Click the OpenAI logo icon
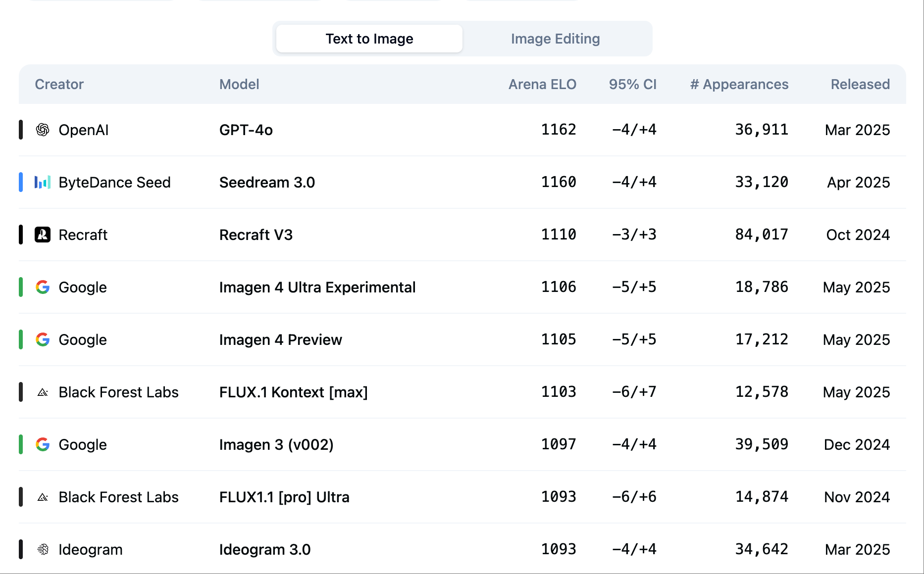This screenshot has height=574, width=924. pyautogui.click(x=43, y=130)
